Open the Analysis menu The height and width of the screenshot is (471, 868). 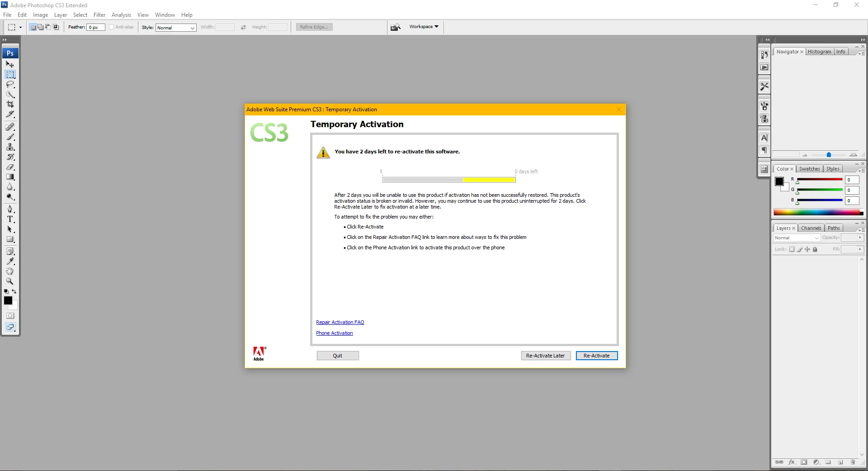(121, 15)
